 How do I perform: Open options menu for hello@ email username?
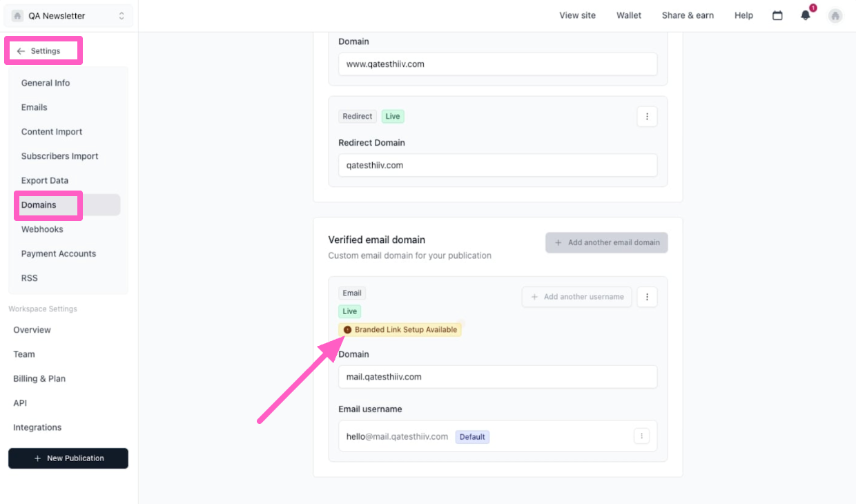641,436
